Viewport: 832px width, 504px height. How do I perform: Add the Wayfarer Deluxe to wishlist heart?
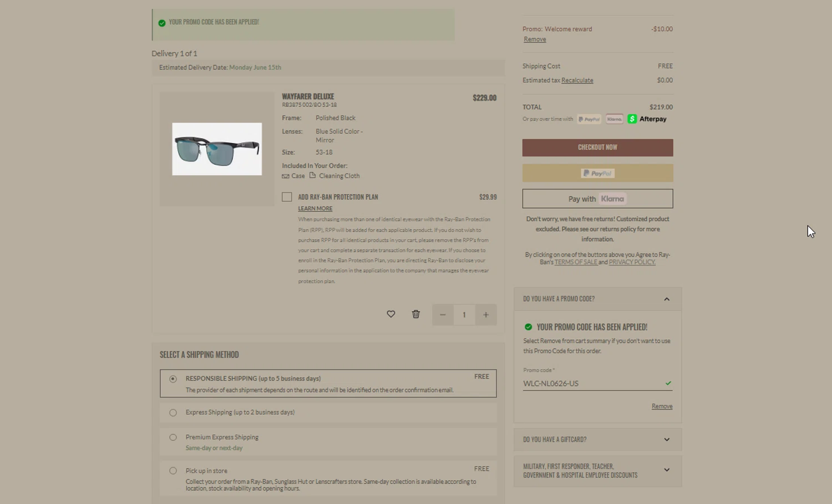pos(391,314)
